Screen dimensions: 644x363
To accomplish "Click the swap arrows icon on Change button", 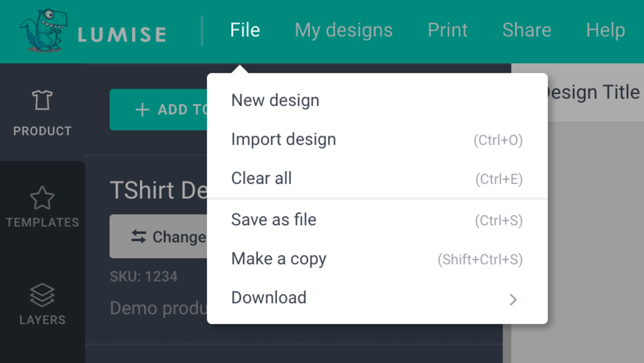I will click(139, 237).
